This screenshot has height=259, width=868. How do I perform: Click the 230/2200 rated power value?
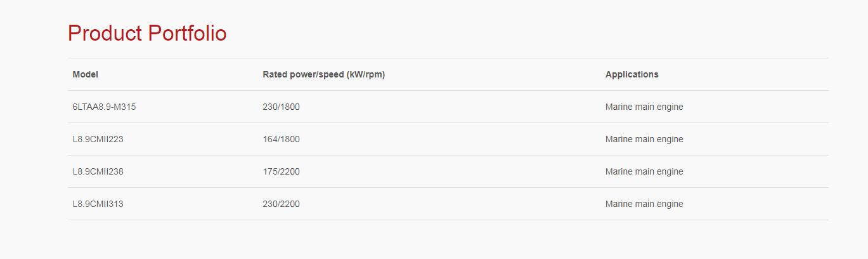[281, 204]
